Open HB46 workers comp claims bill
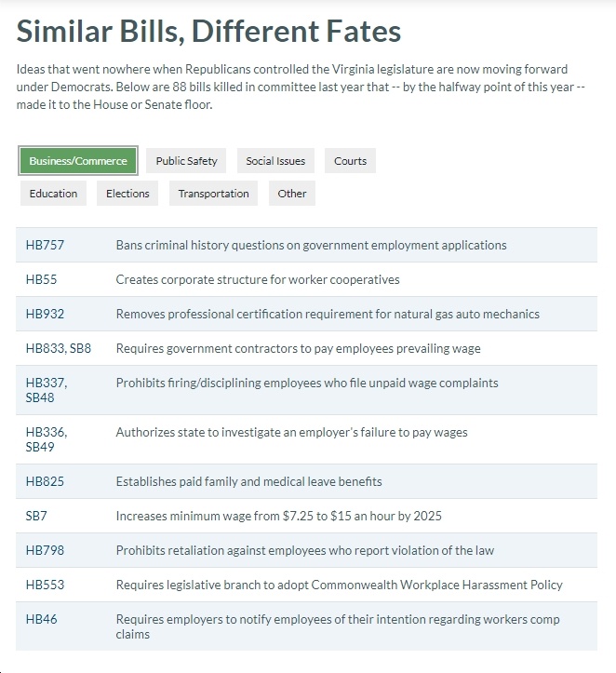This screenshot has width=616, height=673. coord(41,619)
